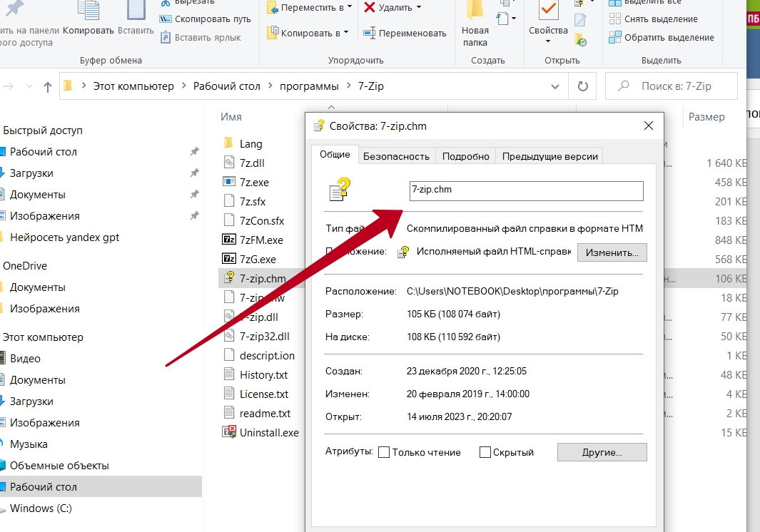The image size is (760, 532).
Task: Click the file name field in Properties
Action: [x=527, y=190]
